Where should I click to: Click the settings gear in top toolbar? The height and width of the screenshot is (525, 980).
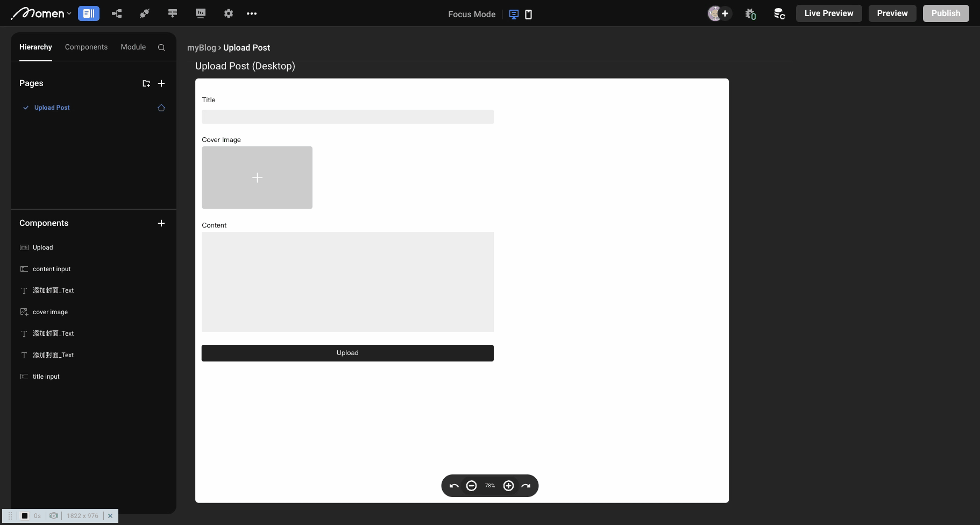tap(229, 13)
